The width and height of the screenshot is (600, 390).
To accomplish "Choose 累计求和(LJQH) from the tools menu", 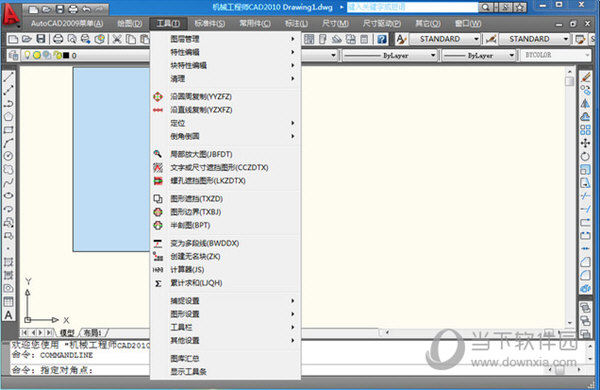I will [225, 283].
